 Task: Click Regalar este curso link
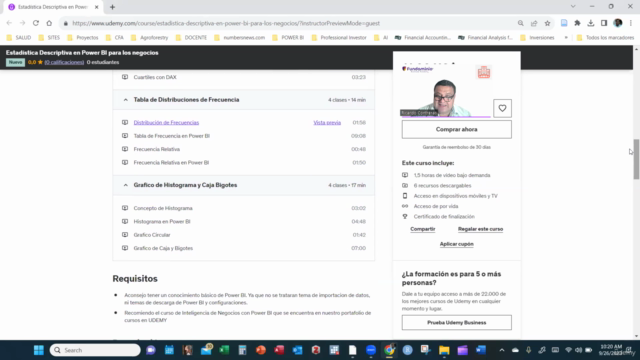[x=480, y=229]
